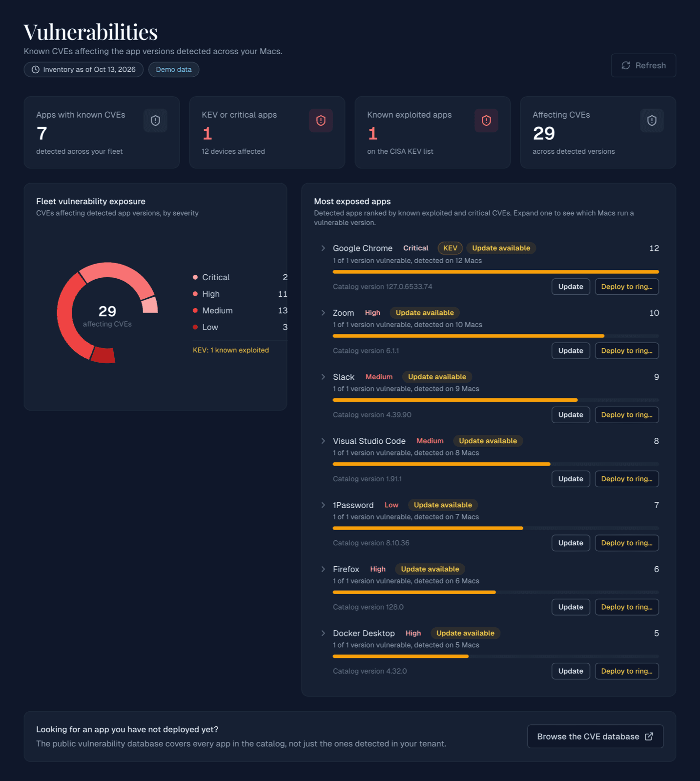Click the Google Chrome exposure progress bar
Viewport: 700px width, 781px height.
pos(496,272)
